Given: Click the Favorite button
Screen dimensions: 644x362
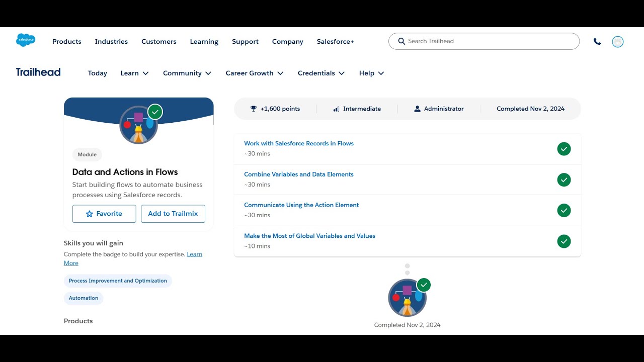Looking at the screenshot, I should tap(104, 214).
